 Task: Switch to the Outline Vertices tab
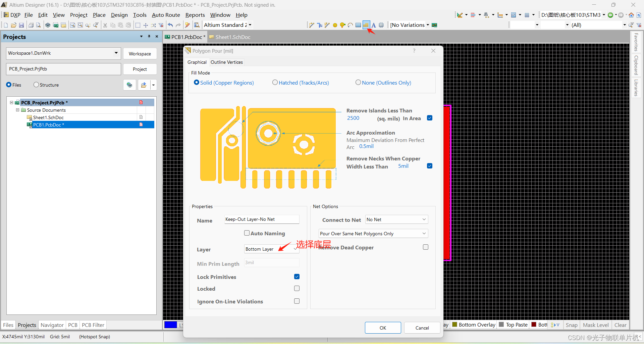click(227, 62)
